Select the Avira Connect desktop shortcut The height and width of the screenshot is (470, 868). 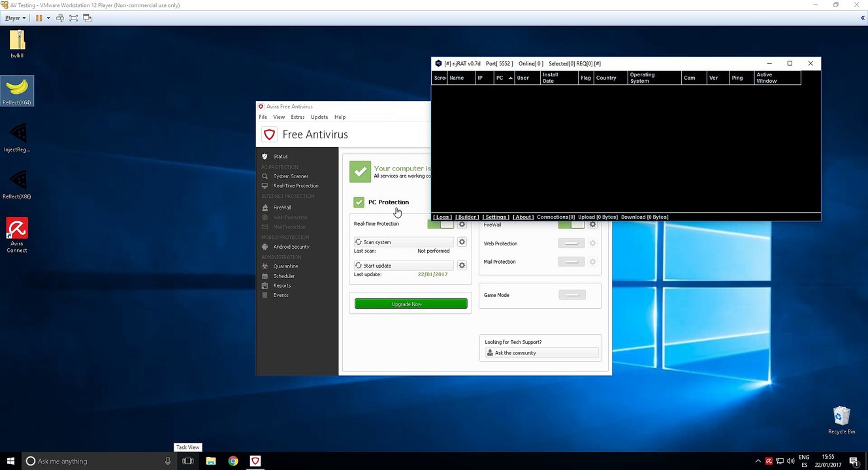coord(17,235)
